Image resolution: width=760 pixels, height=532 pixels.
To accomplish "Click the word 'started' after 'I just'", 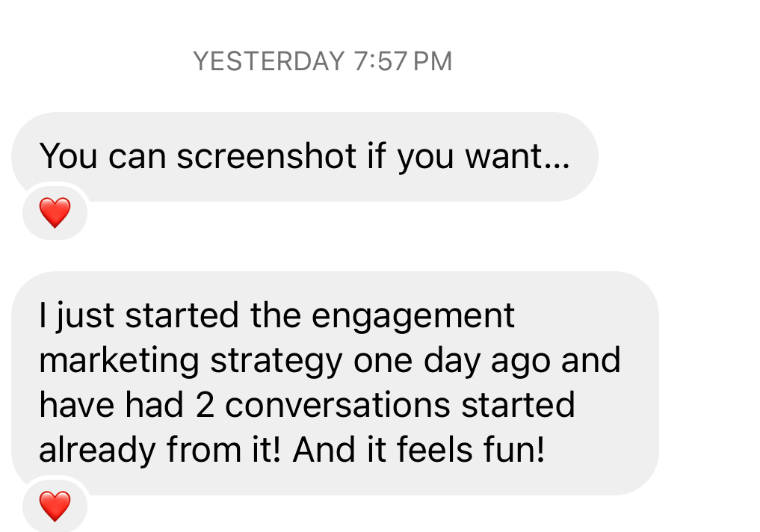I will pyautogui.click(x=182, y=315).
